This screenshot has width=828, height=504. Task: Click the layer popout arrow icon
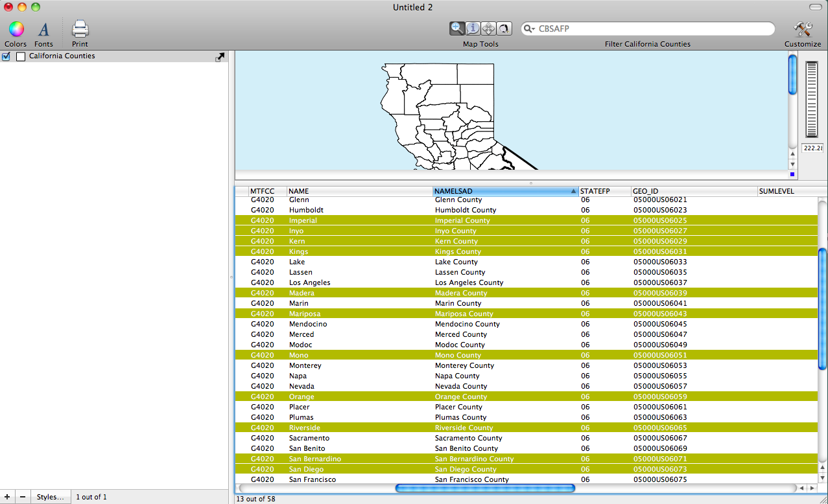220,57
